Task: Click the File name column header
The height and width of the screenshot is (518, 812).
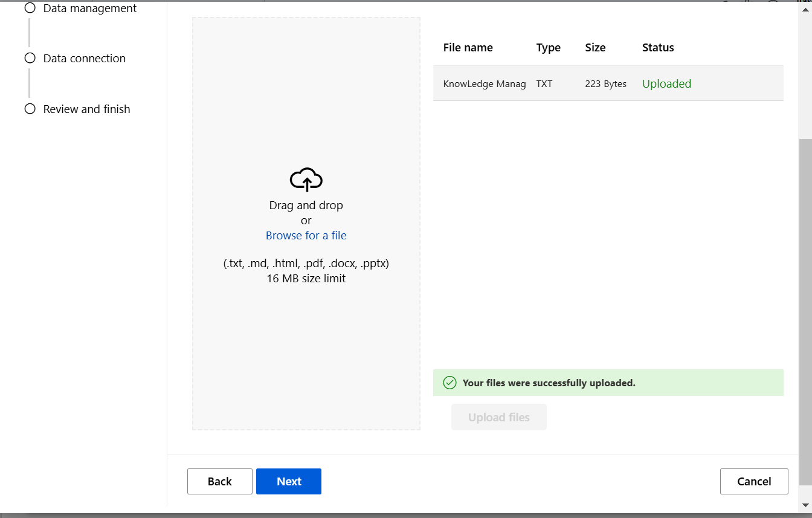Action: 468,48
